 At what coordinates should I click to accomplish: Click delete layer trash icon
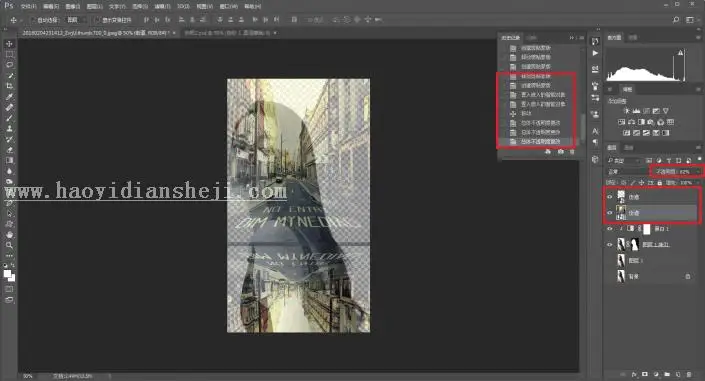(689, 374)
